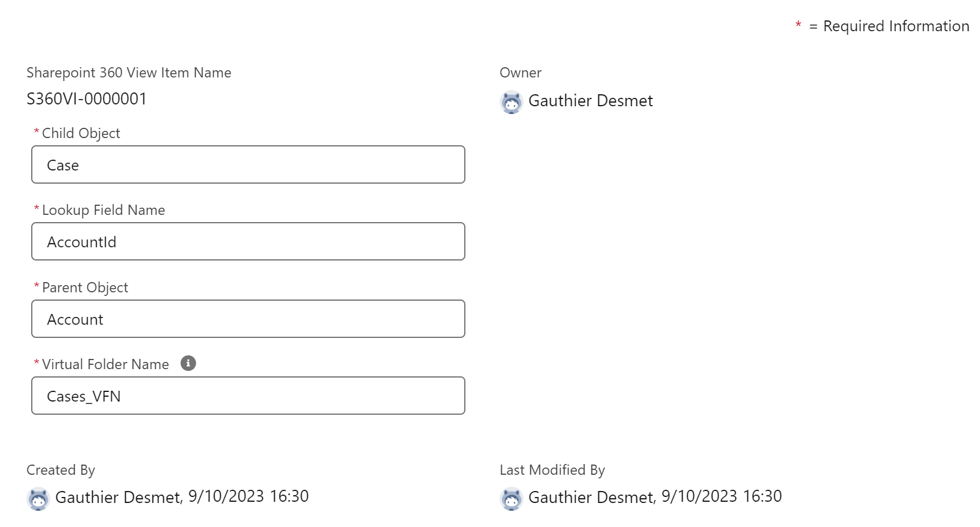Open Gauthier Desmet link under Last Modified By

point(591,498)
